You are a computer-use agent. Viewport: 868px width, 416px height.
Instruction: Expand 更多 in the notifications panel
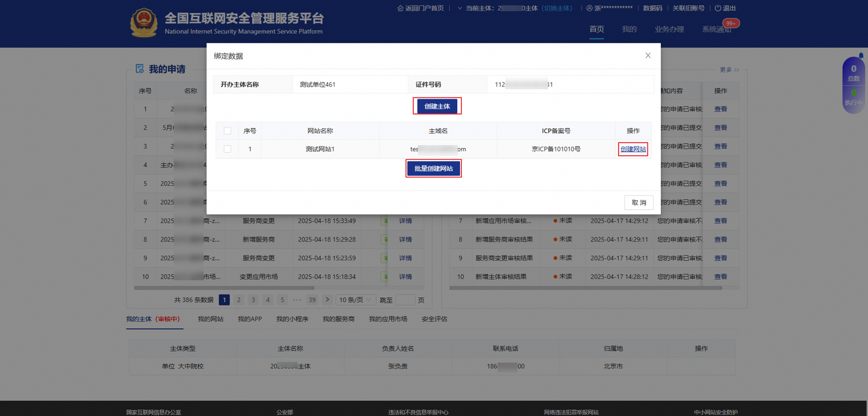point(729,70)
